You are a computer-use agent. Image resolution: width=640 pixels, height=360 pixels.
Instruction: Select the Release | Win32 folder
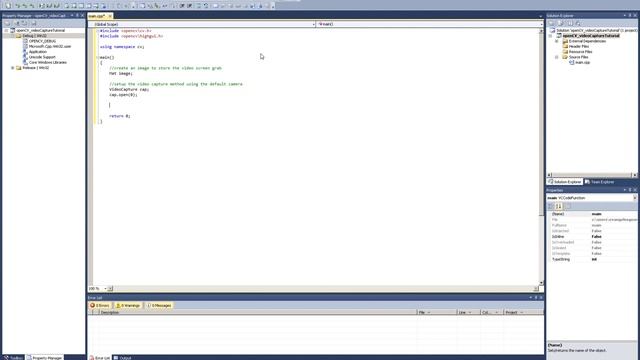point(36,68)
